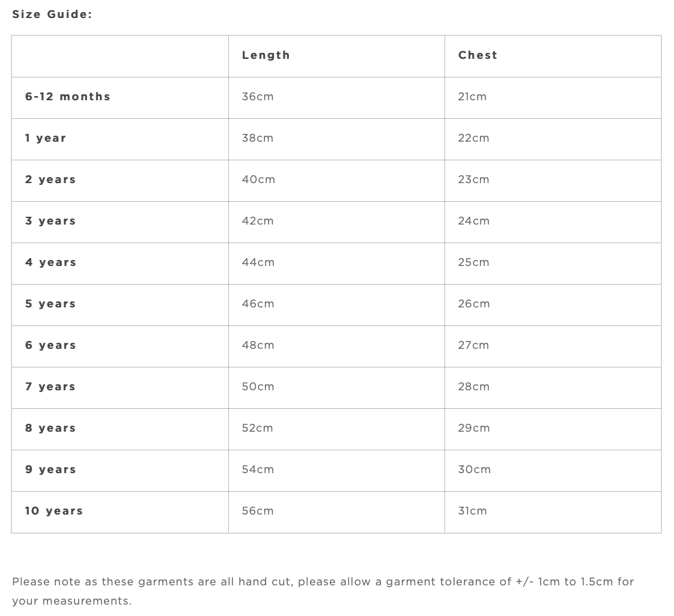Click the 6-12 months row label
This screenshot has height=616, width=674.
tap(68, 97)
